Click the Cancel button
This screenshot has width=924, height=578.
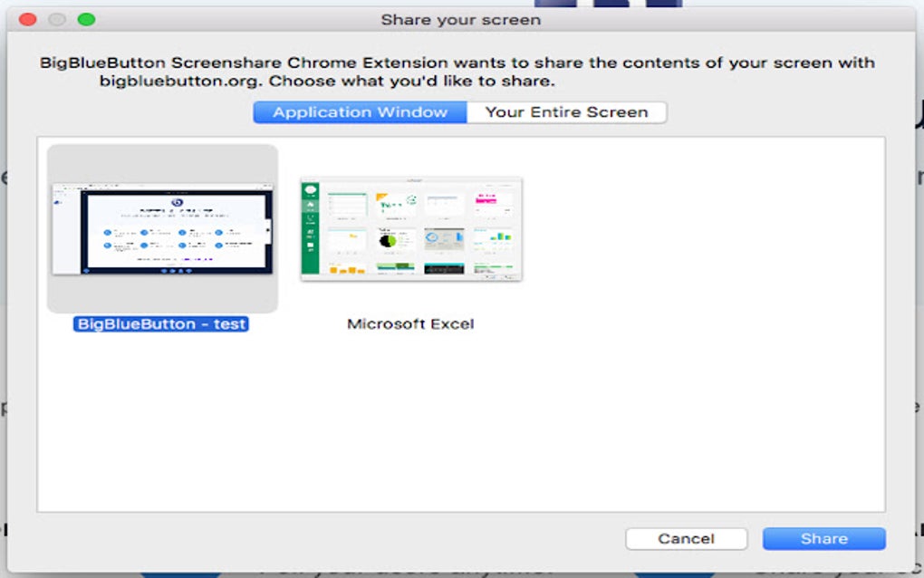point(686,538)
